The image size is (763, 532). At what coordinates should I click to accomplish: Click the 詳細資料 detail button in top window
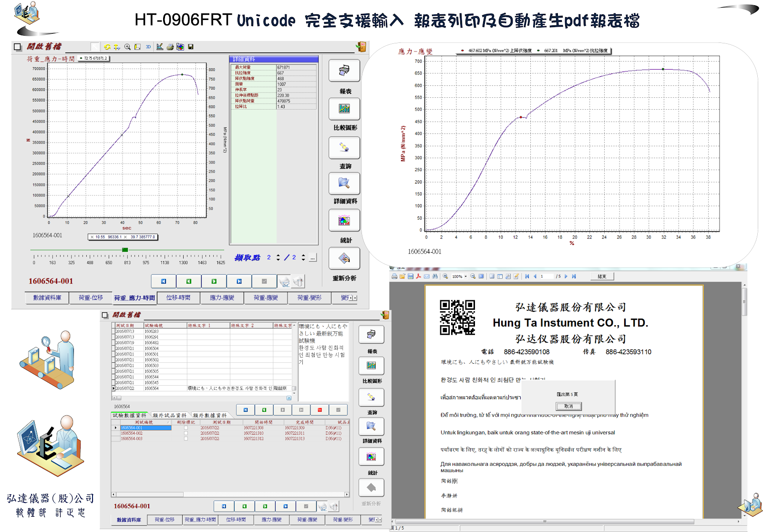click(x=344, y=183)
